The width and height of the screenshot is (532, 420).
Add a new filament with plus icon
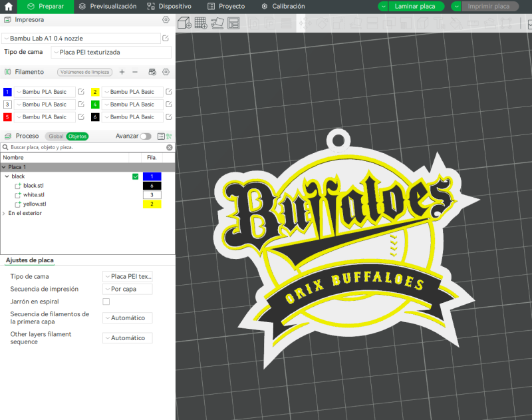pos(122,72)
